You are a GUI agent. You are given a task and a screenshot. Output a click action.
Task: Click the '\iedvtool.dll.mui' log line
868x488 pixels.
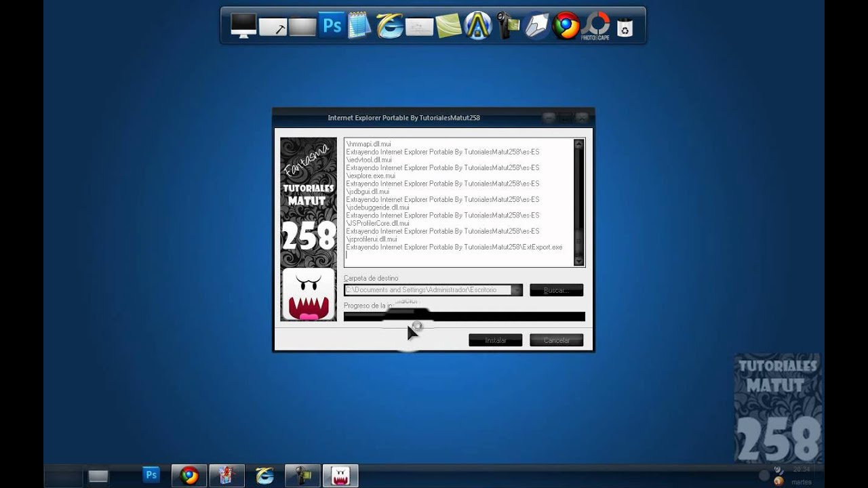[x=369, y=160]
